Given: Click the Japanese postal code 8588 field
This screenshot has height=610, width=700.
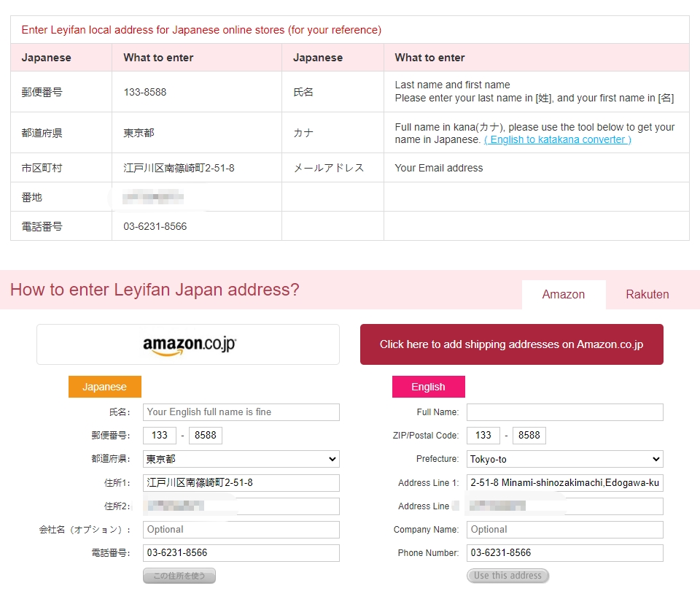Looking at the screenshot, I should coord(206,436).
